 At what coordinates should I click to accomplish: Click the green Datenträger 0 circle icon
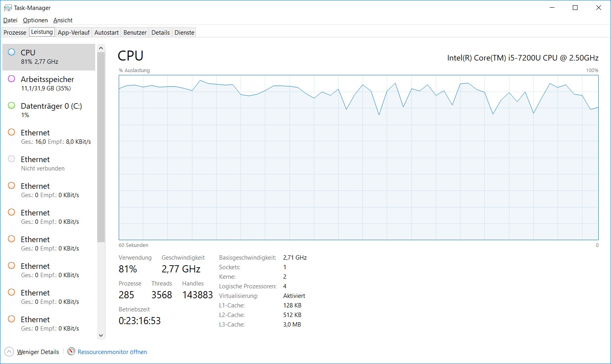click(12, 106)
